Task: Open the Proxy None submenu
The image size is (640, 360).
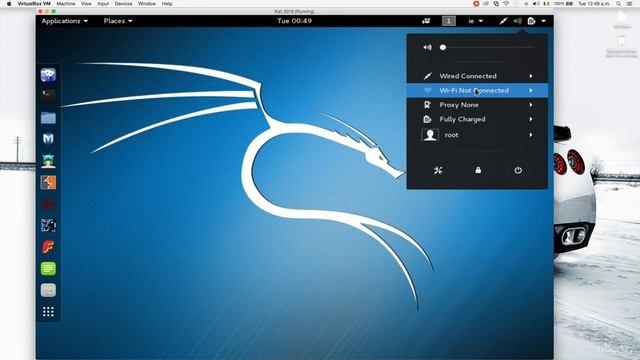Action: tap(477, 105)
